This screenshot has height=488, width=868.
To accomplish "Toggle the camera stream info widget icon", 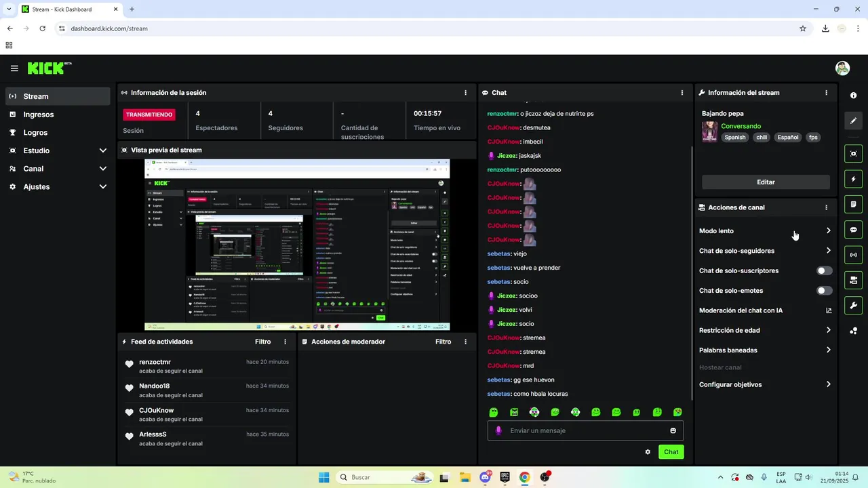I will [853, 280].
